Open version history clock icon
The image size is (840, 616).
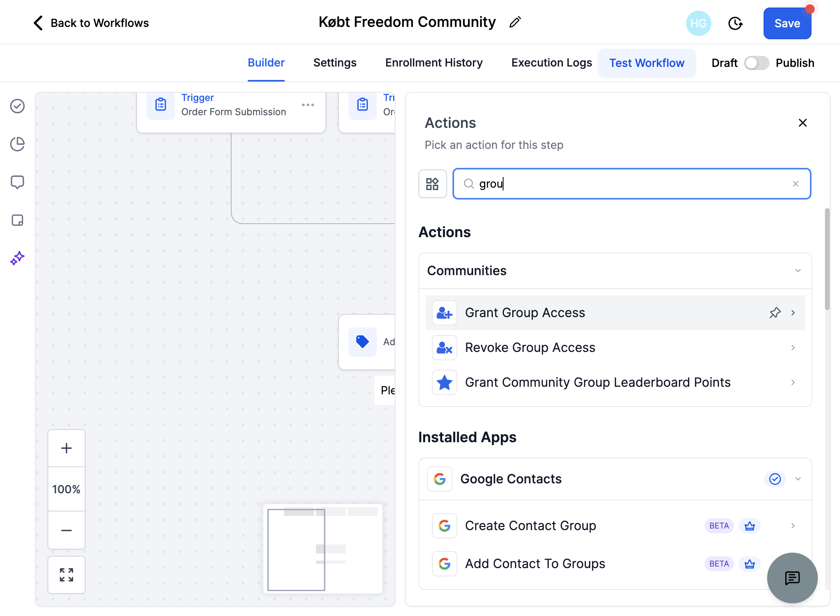click(735, 23)
